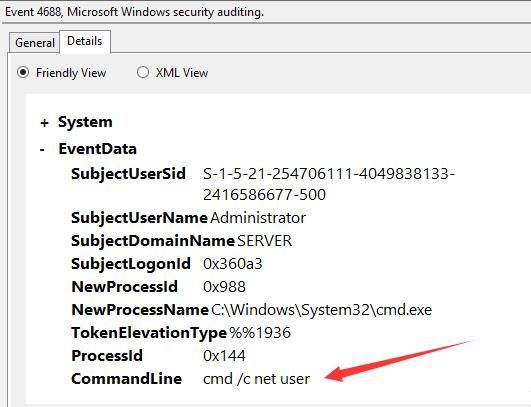The width and height of the screenshot is (531, 407).
Task: Click the System heading
Action: [85, 122]
